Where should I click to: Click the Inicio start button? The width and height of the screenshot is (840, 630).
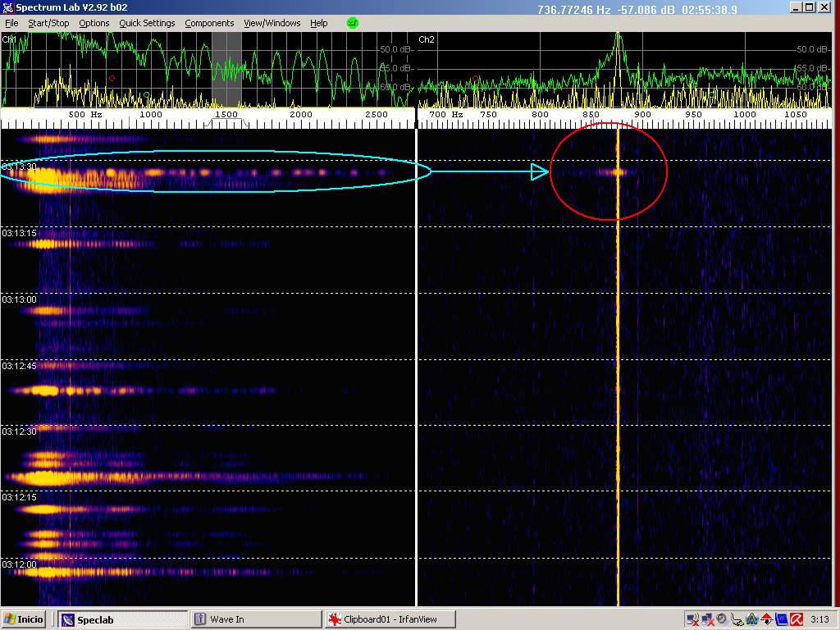(x=24, y=619)
